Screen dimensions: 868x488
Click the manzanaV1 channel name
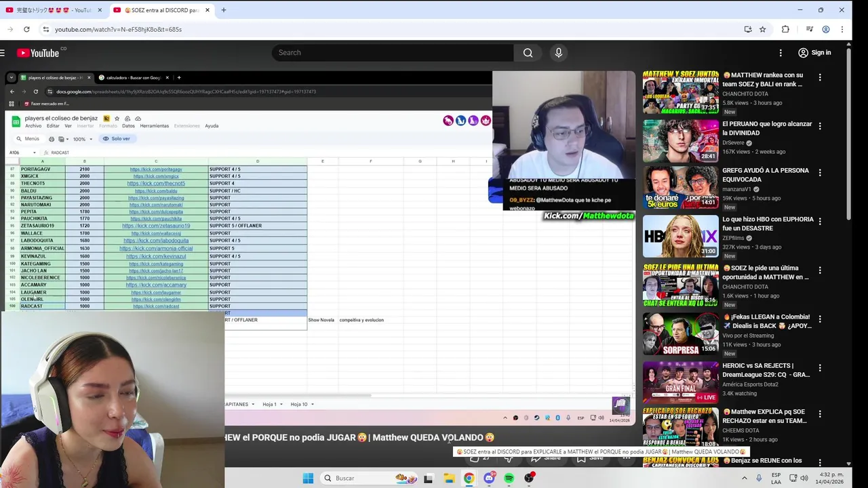[738, 189]
